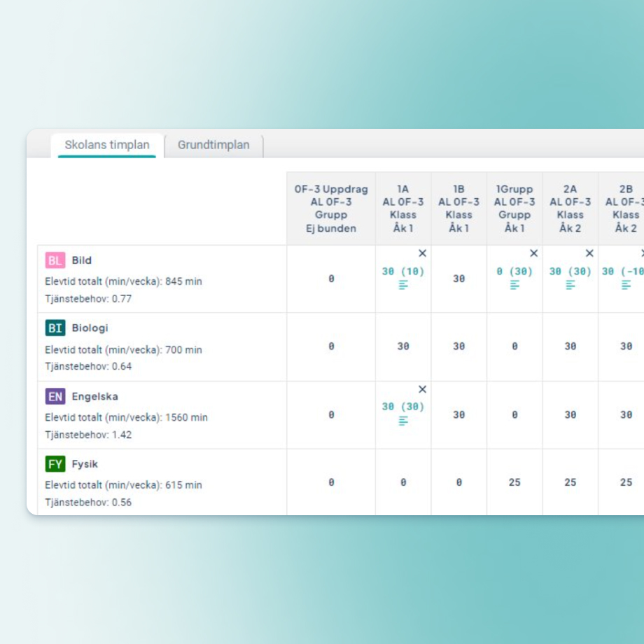Screen dimensions: 644x644
Task: Click the teal BI Biologi subject badge
Action: (55, 328)
